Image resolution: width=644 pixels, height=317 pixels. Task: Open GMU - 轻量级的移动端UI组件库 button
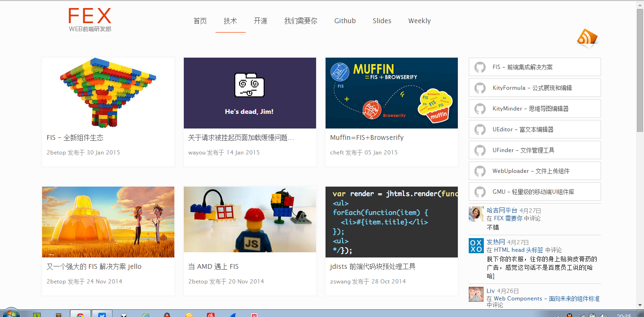tap(535, 192)
